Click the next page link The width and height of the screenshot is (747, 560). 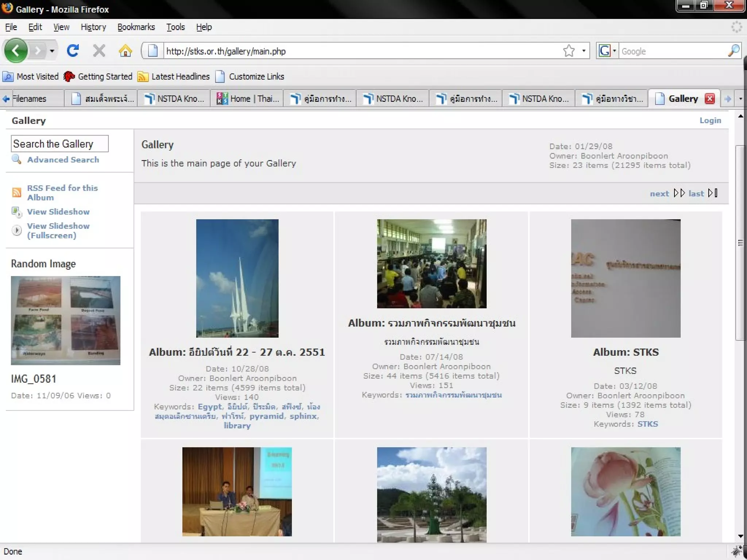(x=659, y=194)
